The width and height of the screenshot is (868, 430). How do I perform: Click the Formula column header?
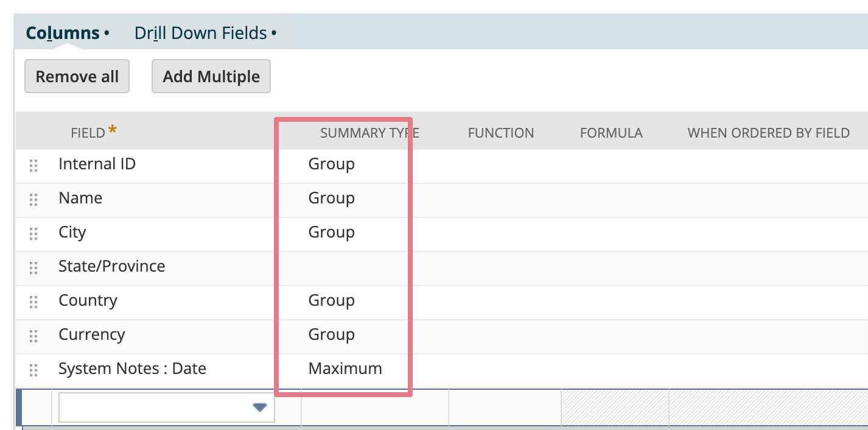click(611, 133)
